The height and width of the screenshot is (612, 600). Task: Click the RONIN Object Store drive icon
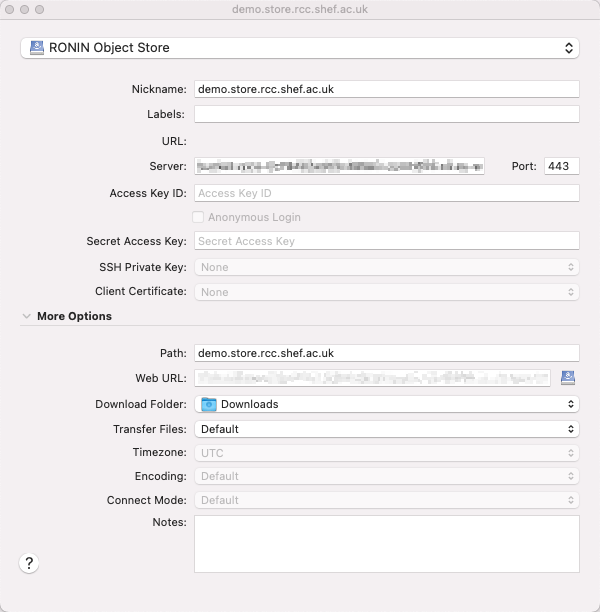coord(37,48)
